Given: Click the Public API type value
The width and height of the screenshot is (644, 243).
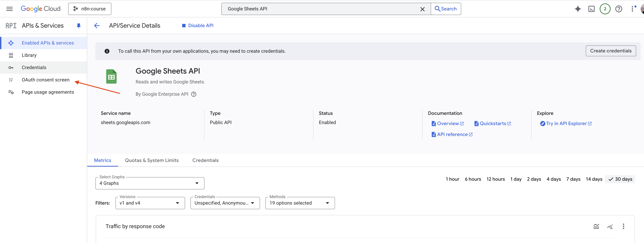Looking at the screenshot, I should pyautogui.click(x=220, y=123).
